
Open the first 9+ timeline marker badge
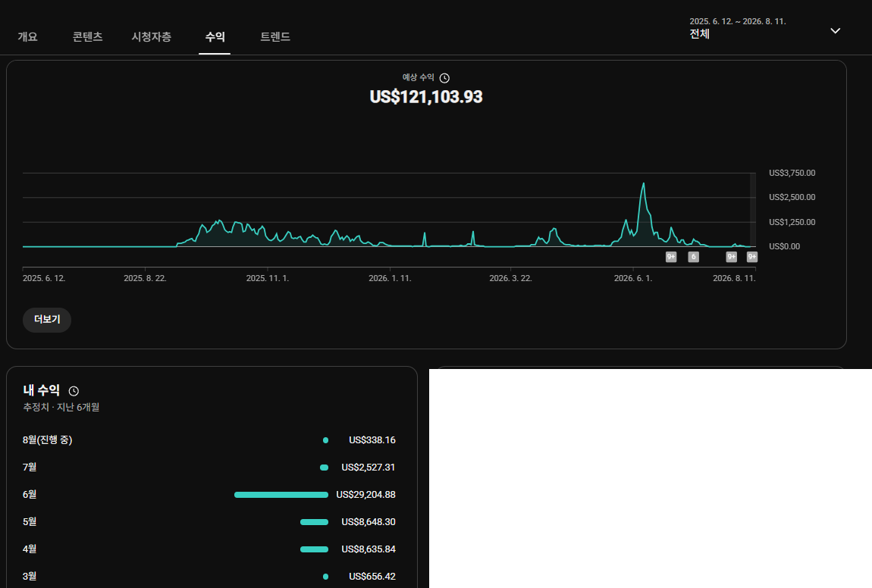[x=671, y=257]
